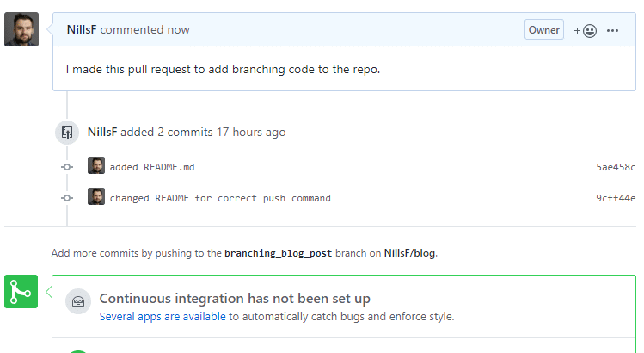Add an emoji reaction to the comment
The image size is (644, 353).
[586, 30]
